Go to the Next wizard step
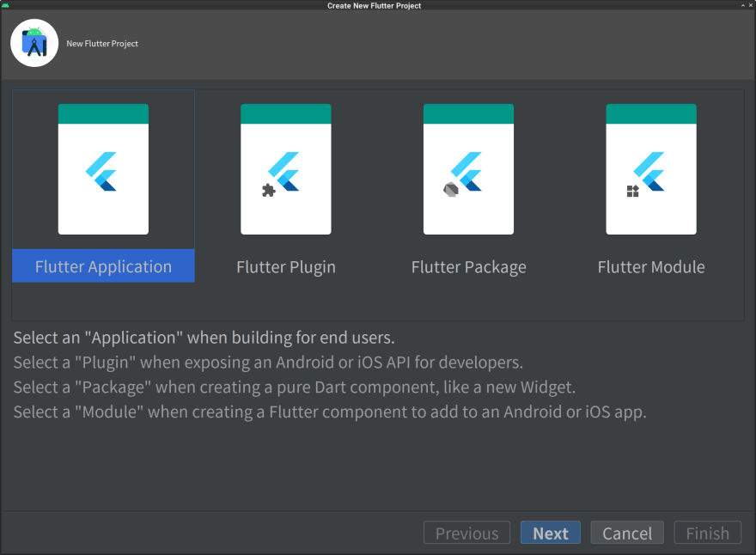Image resolution: width=756 pixels, height=555 pixels. [550, 533]
